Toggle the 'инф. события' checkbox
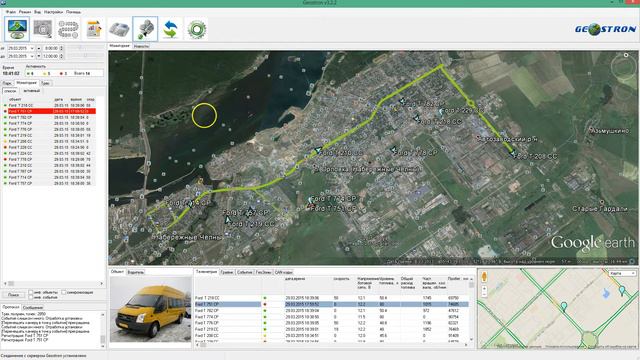640x360 pixels. coord(31,297)
